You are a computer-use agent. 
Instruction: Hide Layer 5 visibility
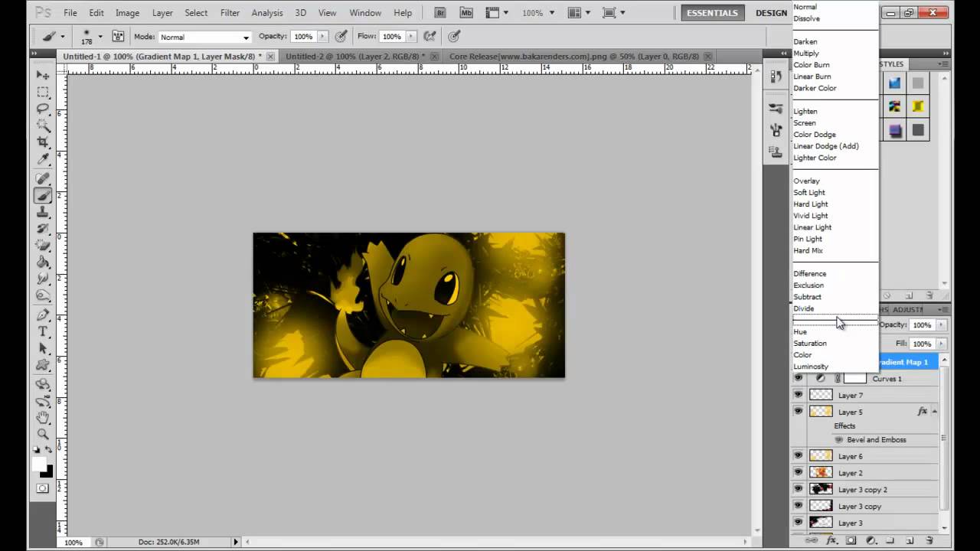[x=799, y=412]
